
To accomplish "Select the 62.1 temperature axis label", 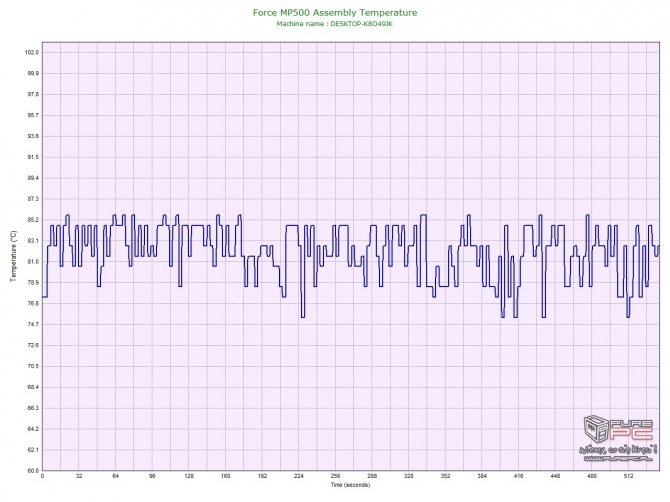I will click(x=33, y=450).
